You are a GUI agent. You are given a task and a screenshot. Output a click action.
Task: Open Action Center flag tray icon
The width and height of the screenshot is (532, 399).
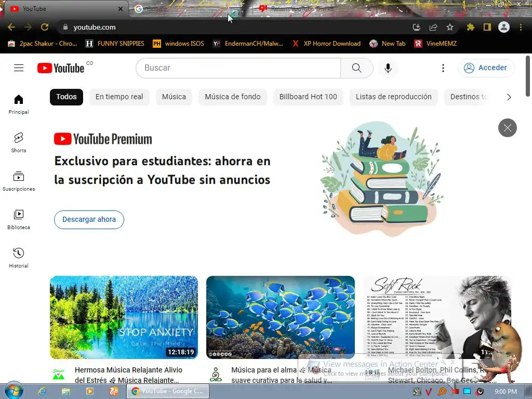click(455, 392)
